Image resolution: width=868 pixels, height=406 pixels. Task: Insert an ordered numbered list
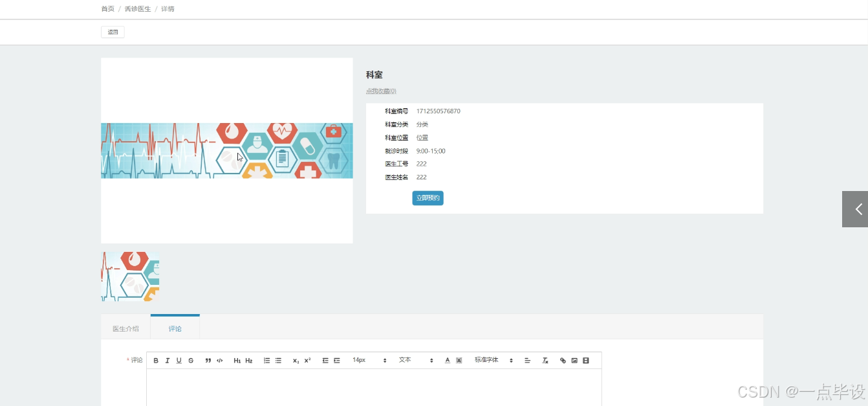coord(266,361)
